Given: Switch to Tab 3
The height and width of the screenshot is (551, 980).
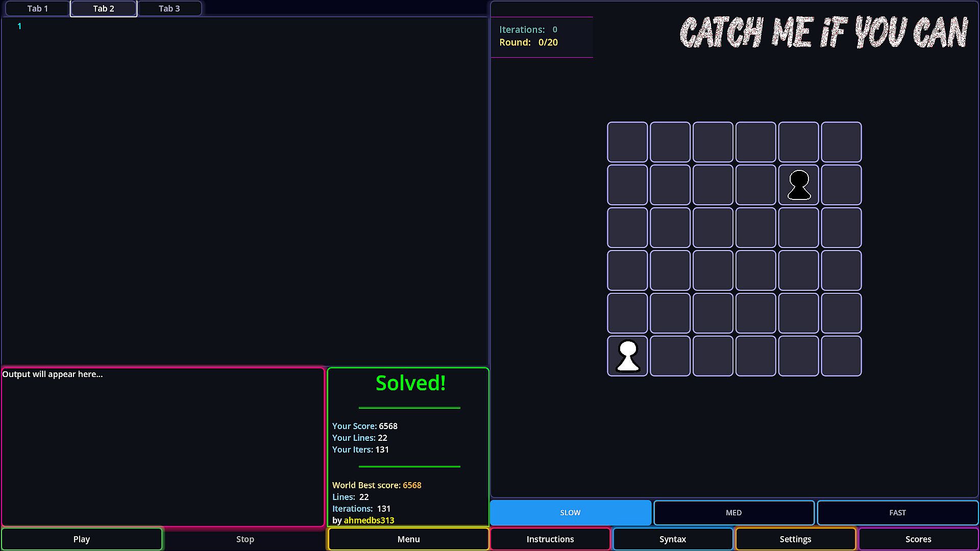Looking at the screenshot, I should (169, 9).
